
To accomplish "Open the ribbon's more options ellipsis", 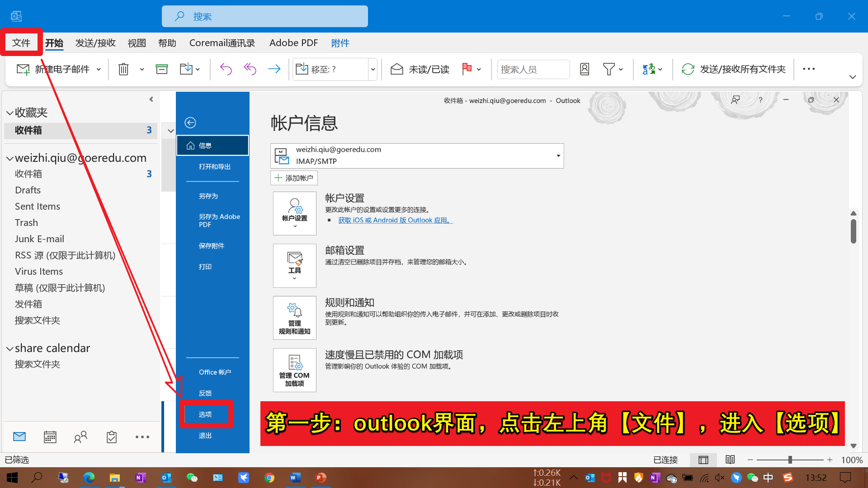I will [x=809, y=69].
